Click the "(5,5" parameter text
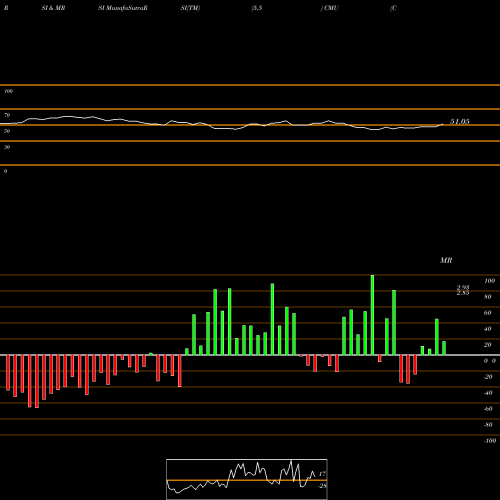 257,8
